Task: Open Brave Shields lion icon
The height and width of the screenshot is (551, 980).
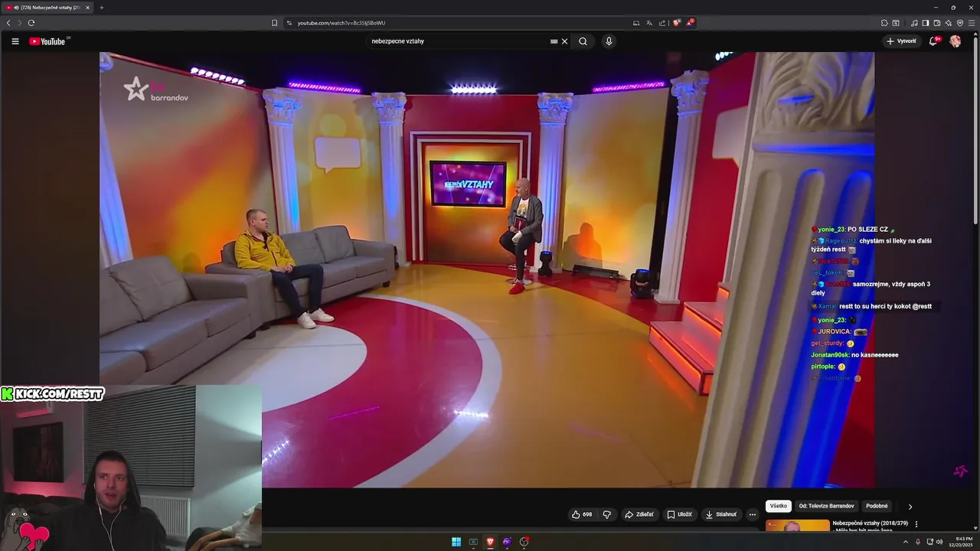Action: pos(676,23)
